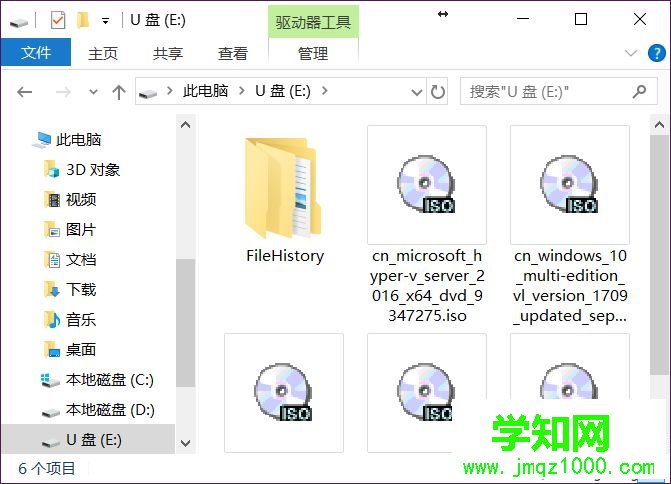The image size is (671, 484).
Task: Click the 6 个项目 status bar text
Action: click(47, 468)
